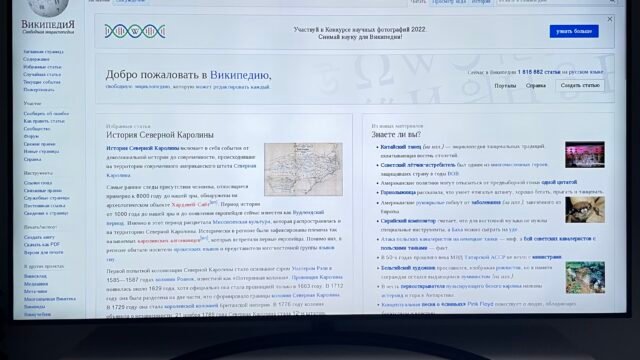This screenshot has height=360, width=640.
Task: Open the 'Сирийский композитор' link
Action: point(408,220)
